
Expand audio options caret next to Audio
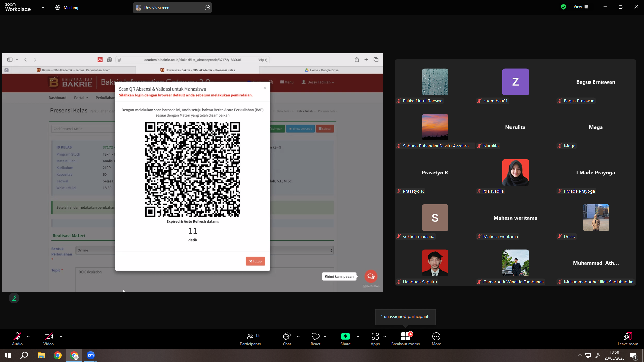[x=28, y=336]
